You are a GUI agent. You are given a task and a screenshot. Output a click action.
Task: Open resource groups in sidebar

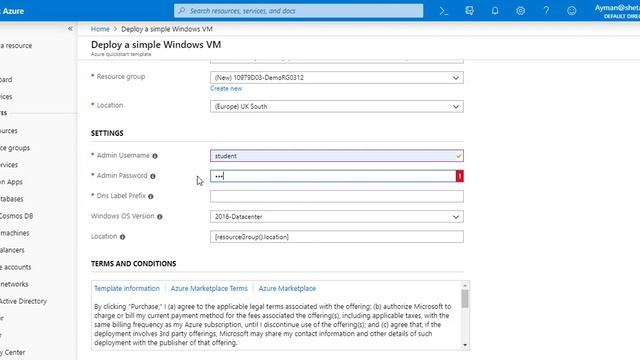pos(15,148)
